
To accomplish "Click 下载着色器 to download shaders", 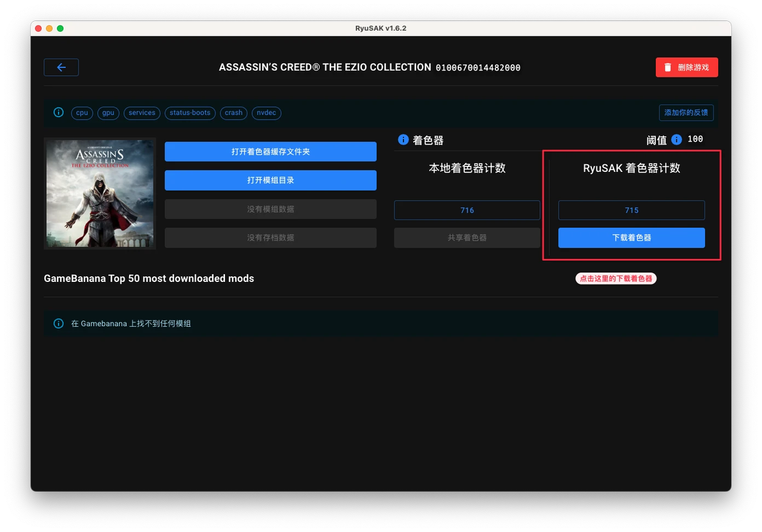I will 632,238.
